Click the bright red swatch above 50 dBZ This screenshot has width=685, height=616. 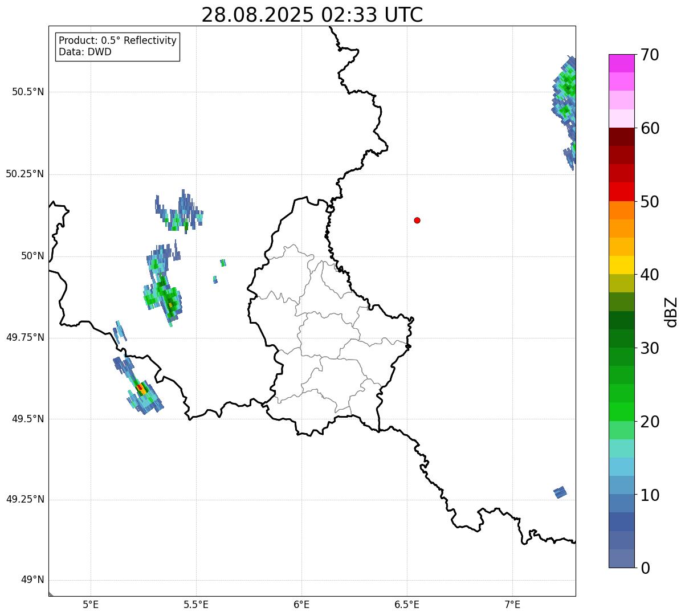point(621,192)
